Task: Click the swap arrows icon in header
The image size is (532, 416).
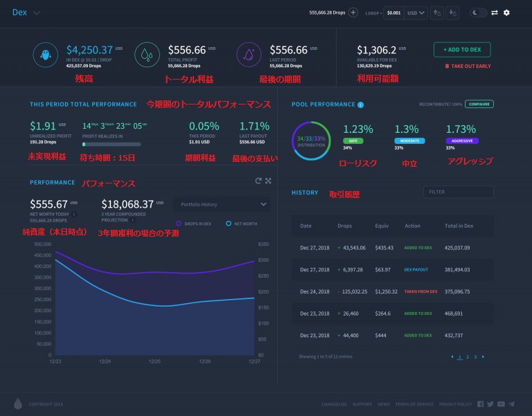Action: (x=495, y=12)
